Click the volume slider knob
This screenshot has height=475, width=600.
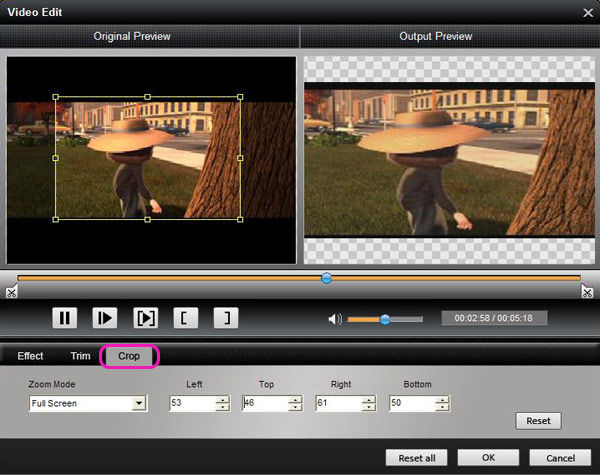point(385,319)
